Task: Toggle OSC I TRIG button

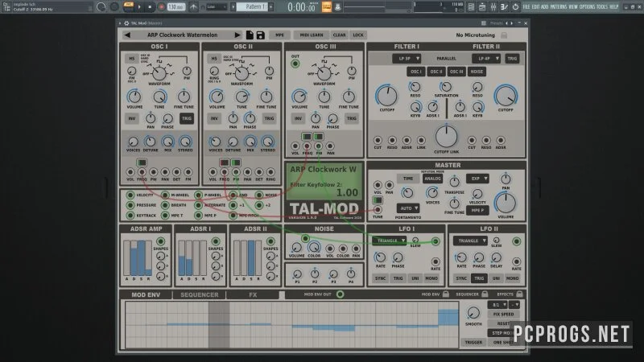Action: tap(187, 118)
